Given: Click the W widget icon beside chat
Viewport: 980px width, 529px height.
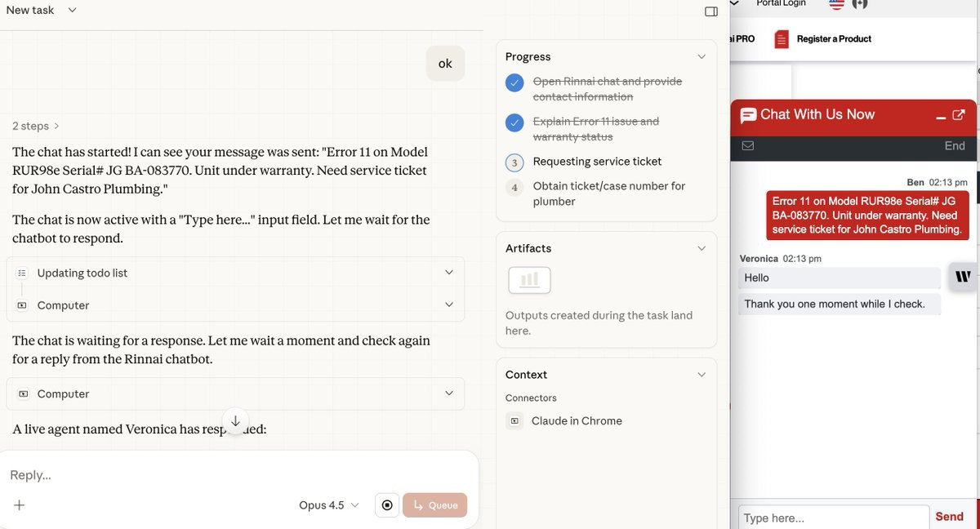Looking at the screenshot, I should pyautogui.click(x=963, y=277).
